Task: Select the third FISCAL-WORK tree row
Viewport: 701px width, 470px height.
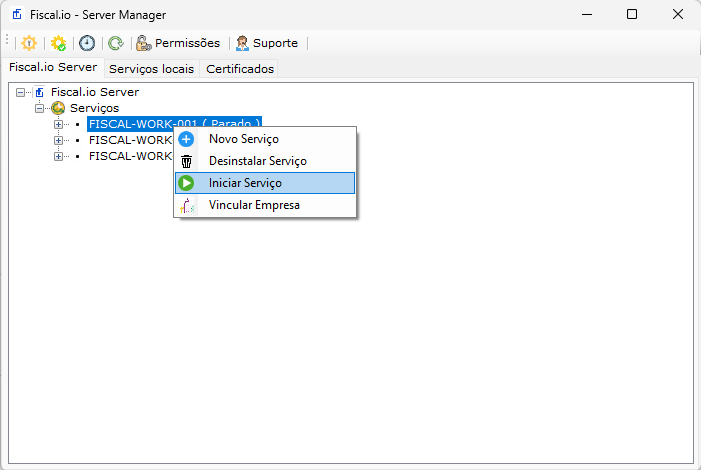Action: tap(130, 156)
